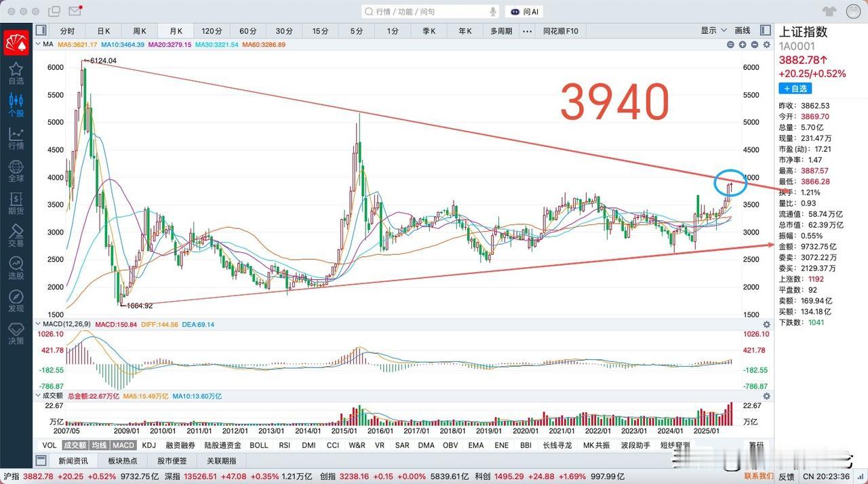Toggle the 成交额 indicator
The height and width of the screenshot is (484, 868).
tap(75, 445)
